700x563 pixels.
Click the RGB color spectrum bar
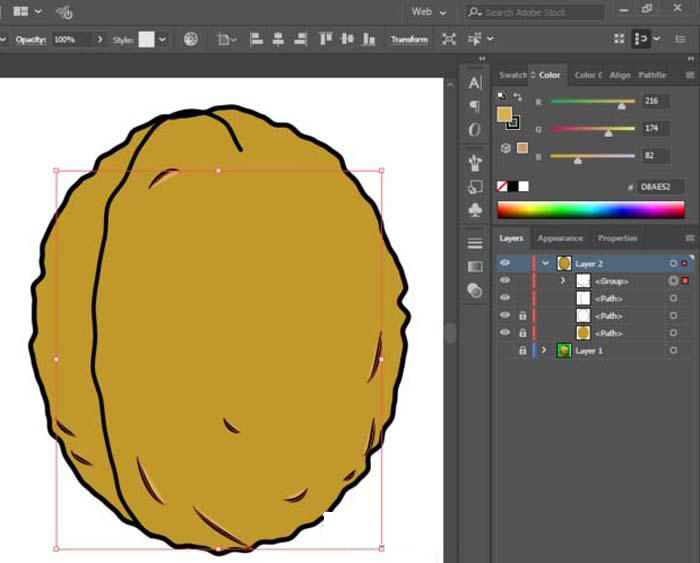pos(590,209)
